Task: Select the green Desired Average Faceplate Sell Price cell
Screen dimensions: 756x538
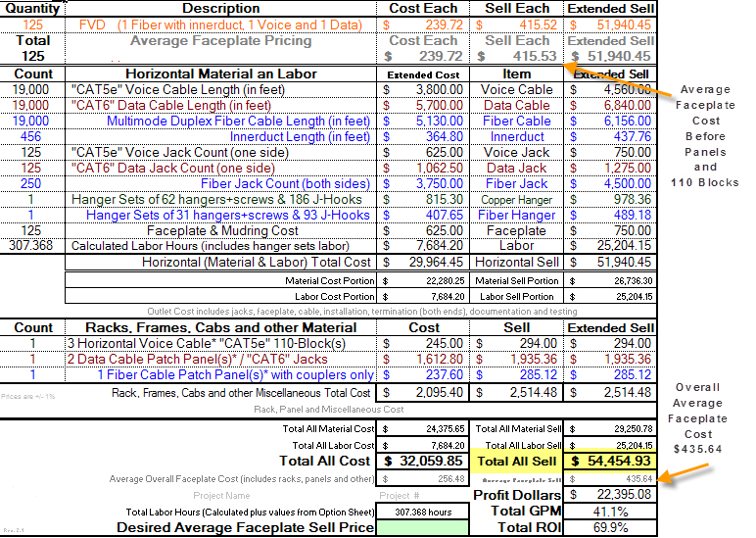Action: pyautogui.click(x=422, y=527)
